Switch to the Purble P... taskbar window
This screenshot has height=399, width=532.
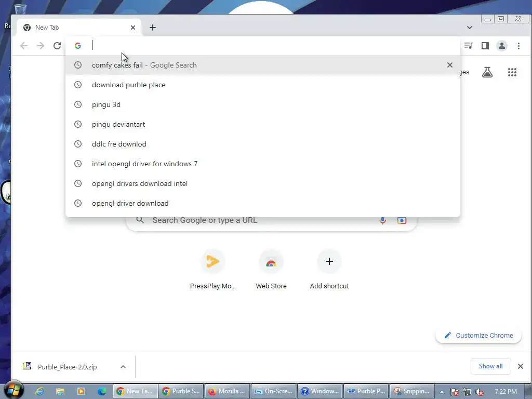point(366,391)
